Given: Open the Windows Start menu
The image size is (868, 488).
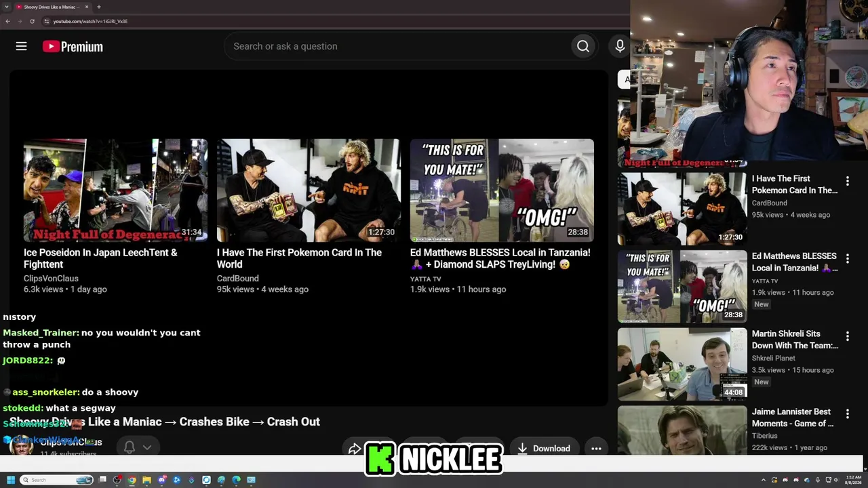Looking at the screenshot, I should 11,480.
